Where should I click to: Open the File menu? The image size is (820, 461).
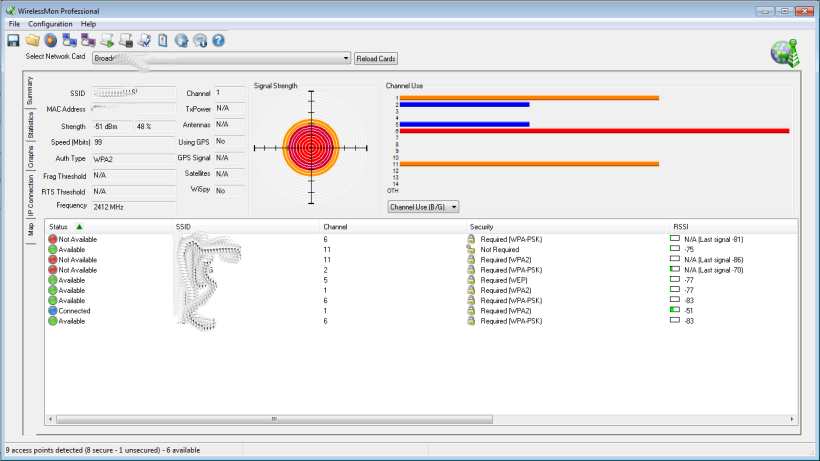click(14, 24)
